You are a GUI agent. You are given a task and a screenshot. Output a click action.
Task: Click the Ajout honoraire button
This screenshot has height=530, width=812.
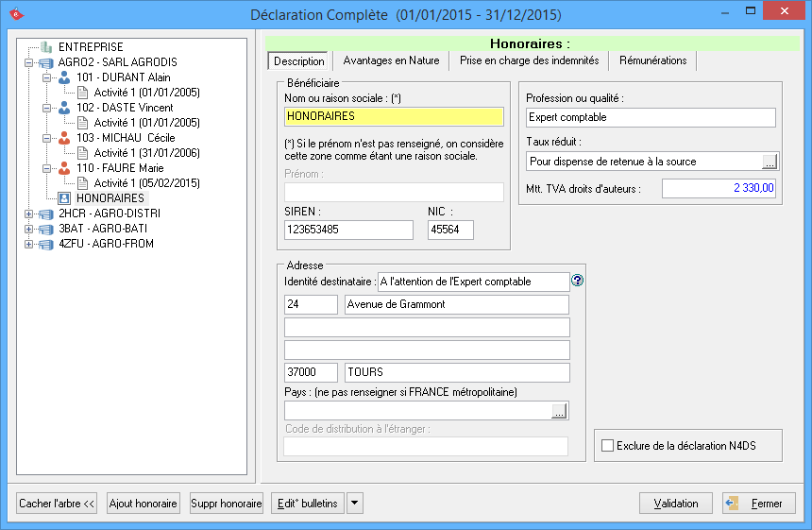pos(143,504)
